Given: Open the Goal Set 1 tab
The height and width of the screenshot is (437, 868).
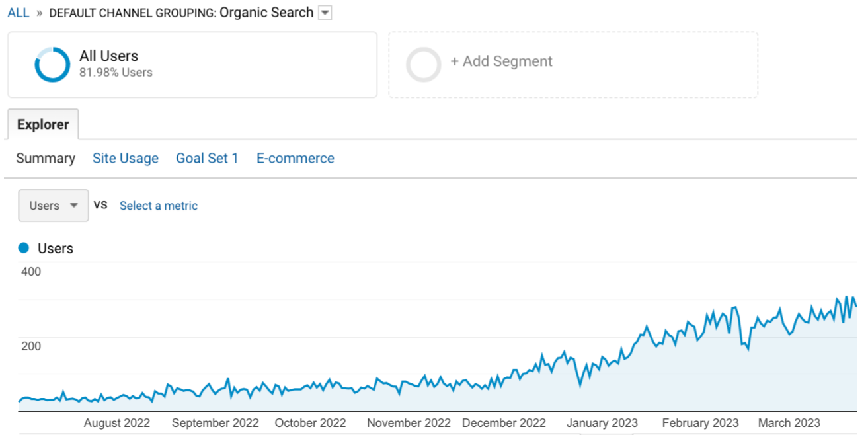Looking at the screenshot, I should [x=207, y=159].
